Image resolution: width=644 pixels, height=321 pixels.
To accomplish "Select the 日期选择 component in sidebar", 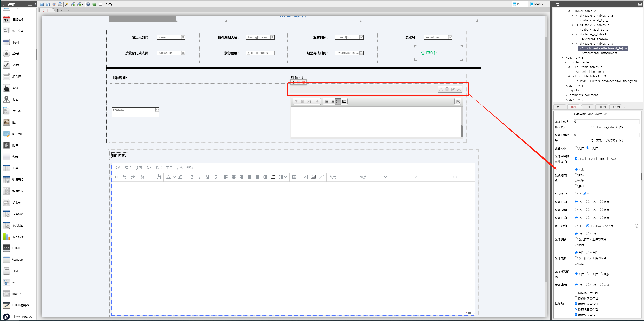I will pos(17,19).
